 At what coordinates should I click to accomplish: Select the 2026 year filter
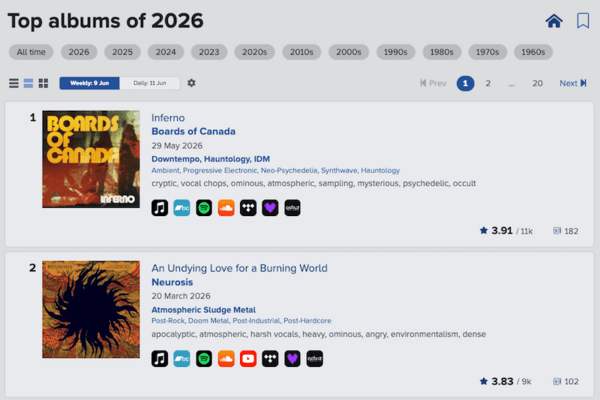point(79,52)
